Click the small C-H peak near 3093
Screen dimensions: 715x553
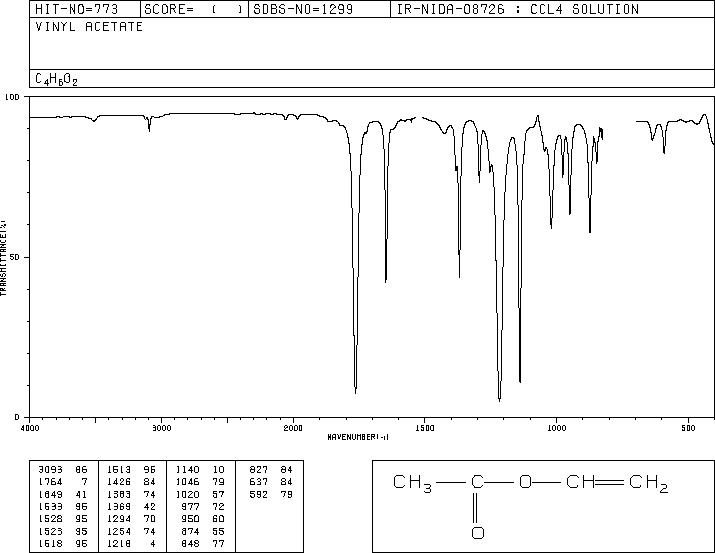[x=150, y=130]
